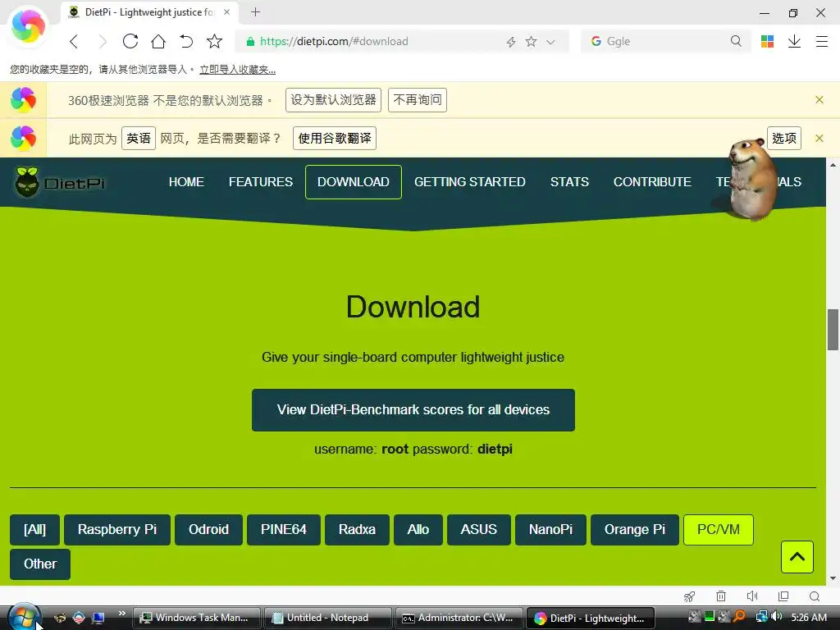Set 360 as default browser button
The width and height of the screenshot is (840, 630).
click(333, 100)
